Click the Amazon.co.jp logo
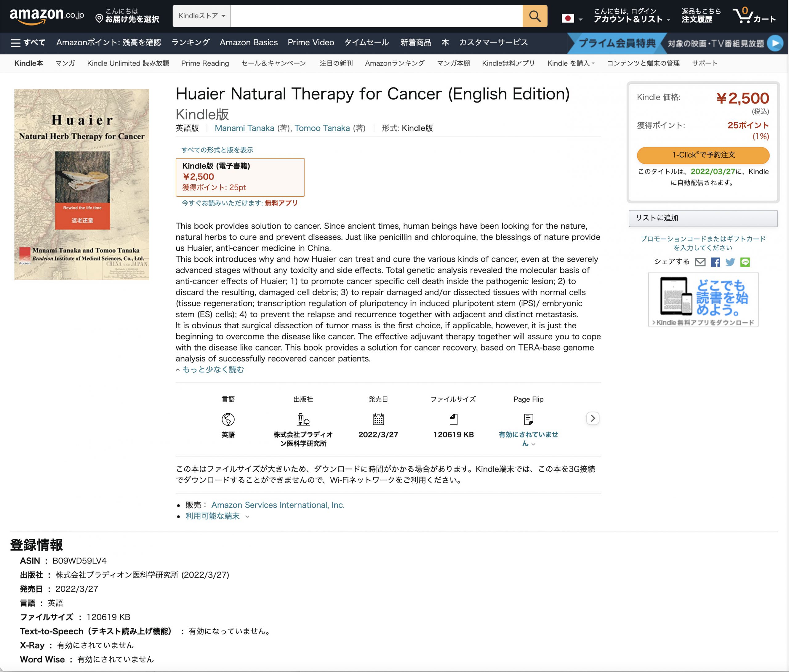Viewport: 789px width, 672px height. (x=47, y=16)
